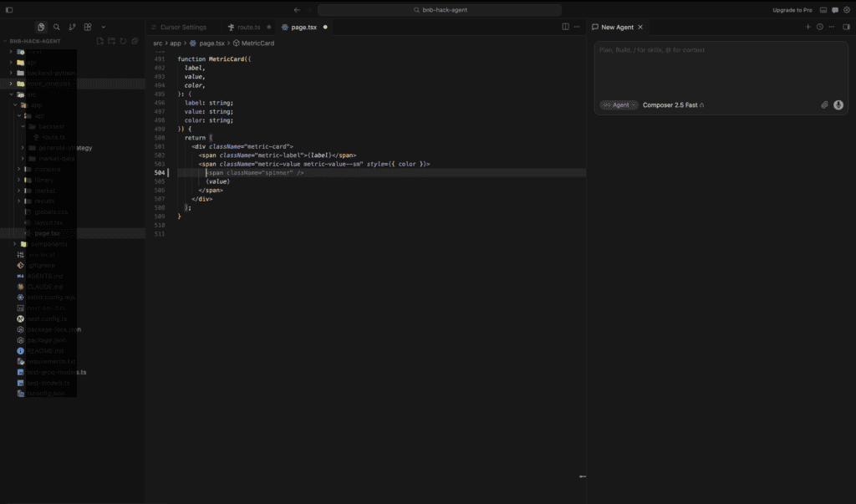Expand the additional sidebar views chevron

(x=103, y=27)
